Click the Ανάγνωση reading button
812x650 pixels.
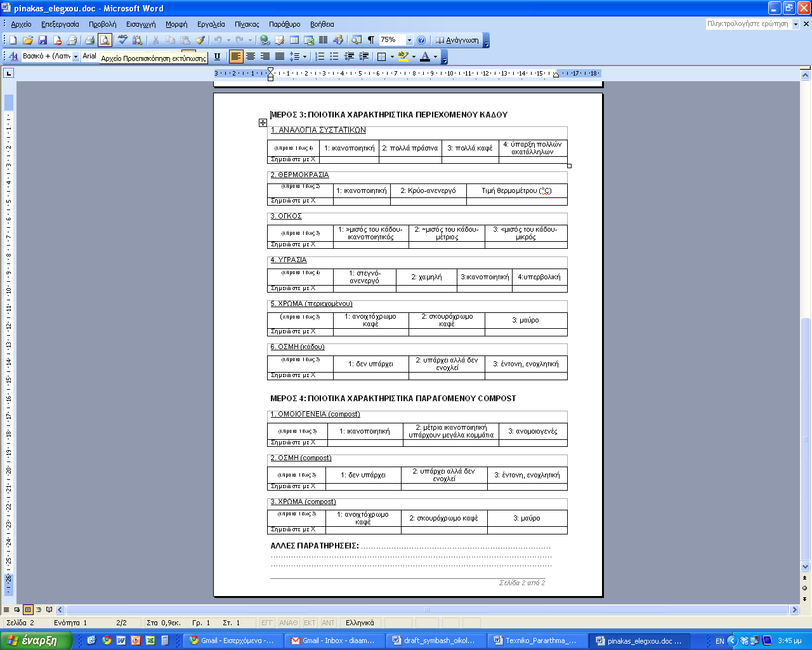click(x=457, y=40)
